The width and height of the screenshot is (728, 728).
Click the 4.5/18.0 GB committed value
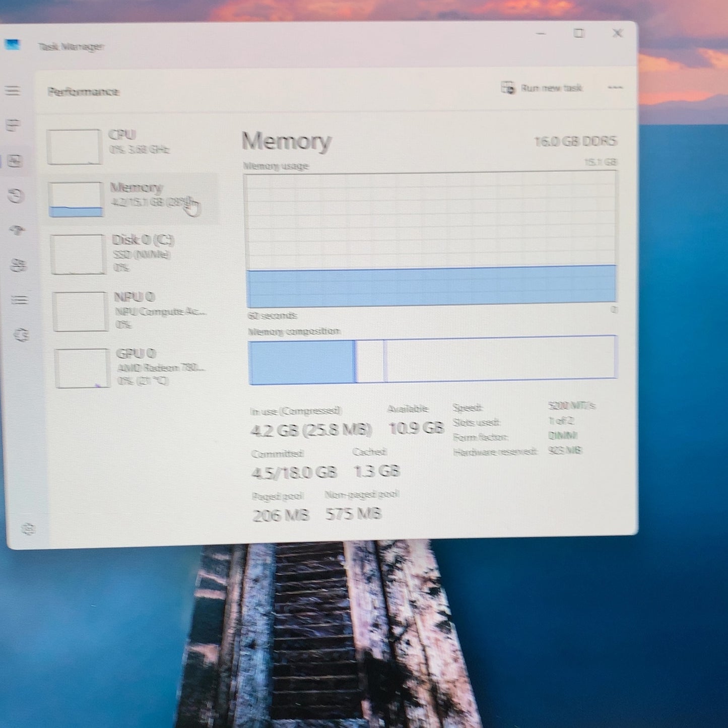294,472
